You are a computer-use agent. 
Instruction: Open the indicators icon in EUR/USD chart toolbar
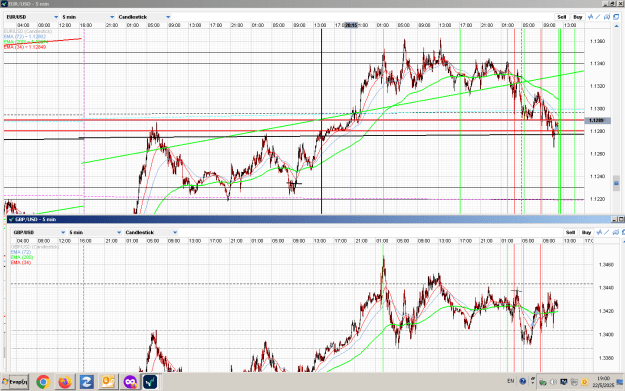point(590,17)
